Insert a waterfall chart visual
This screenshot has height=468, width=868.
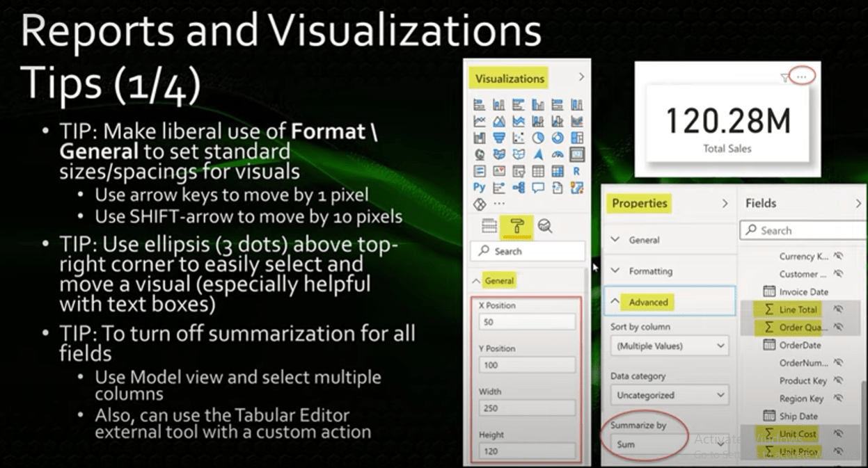click(x=480, y=137)
